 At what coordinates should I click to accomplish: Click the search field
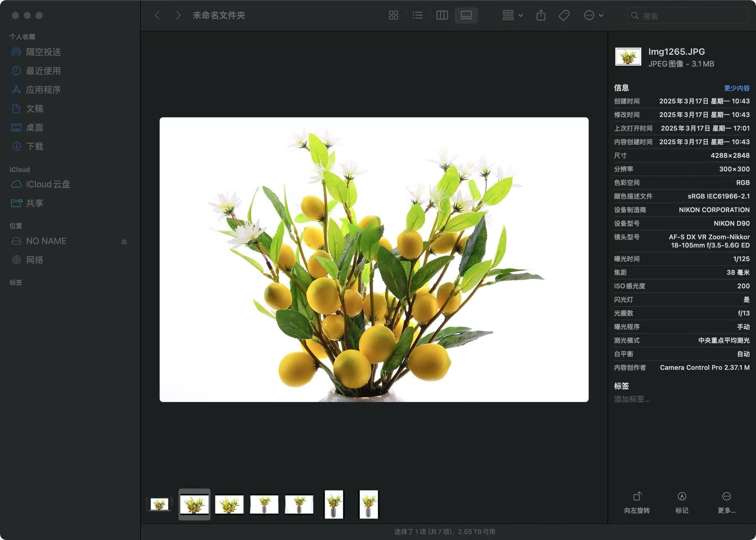tap(692, 16)
